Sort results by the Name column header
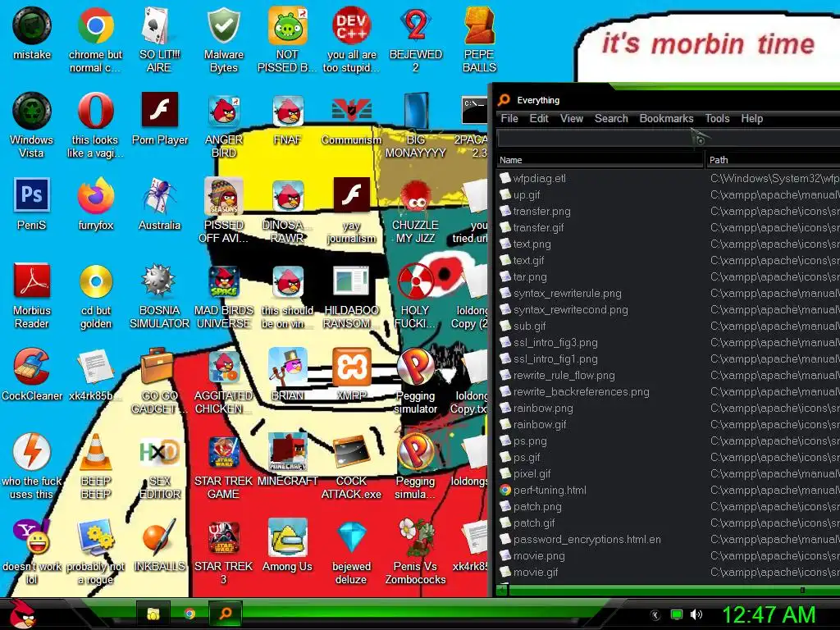This screenshot has width=840, height=630. pyautogui.click(x=600, y=160)
